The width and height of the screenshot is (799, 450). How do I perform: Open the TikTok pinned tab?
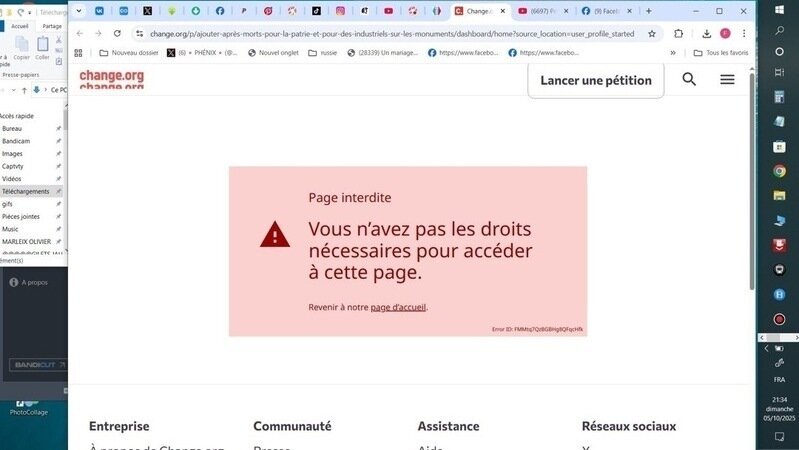pyautogui.click(x=316, y=11)
